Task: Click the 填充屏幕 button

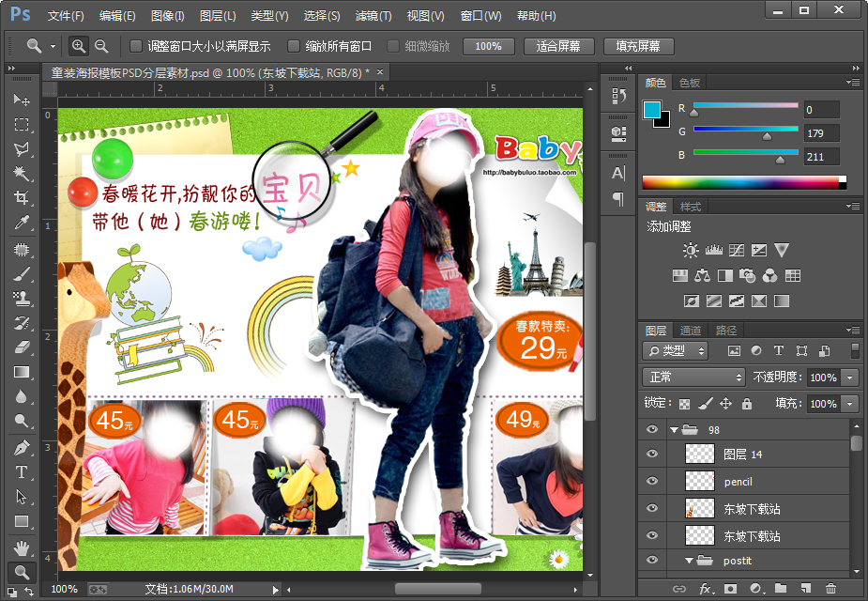Action: point(638,46)
